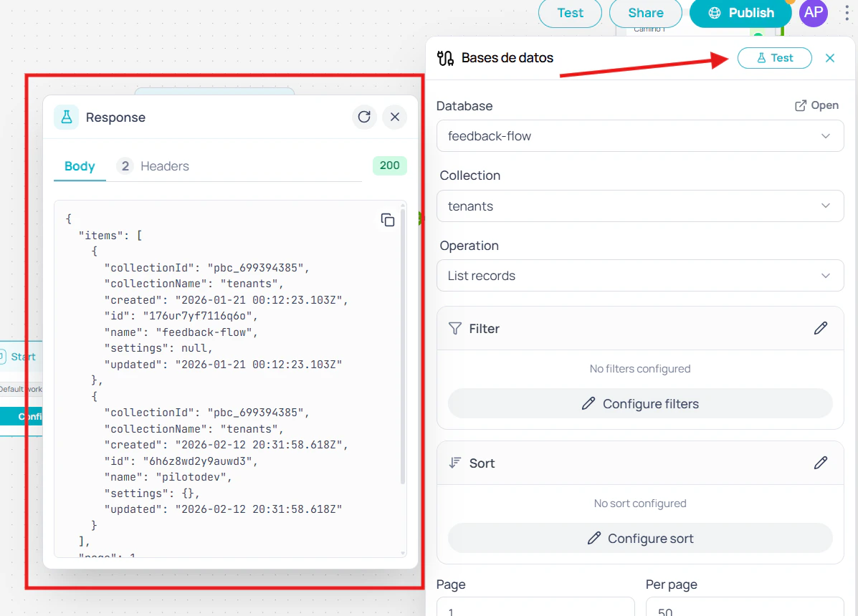Image resolution: width=858 pixels, height=616 pixels.
Task: Open the Operation dropdown showing List records
Action: coord(640,276)
